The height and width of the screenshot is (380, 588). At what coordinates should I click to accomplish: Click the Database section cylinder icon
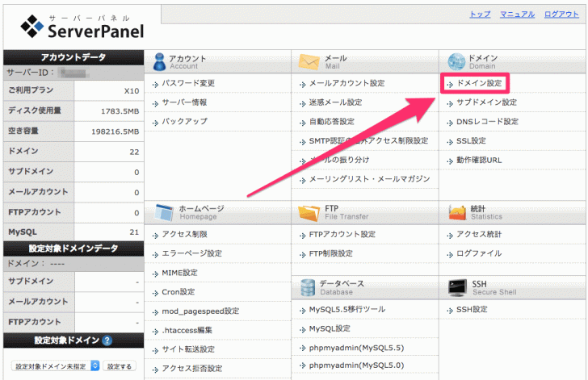pos(309,288)
